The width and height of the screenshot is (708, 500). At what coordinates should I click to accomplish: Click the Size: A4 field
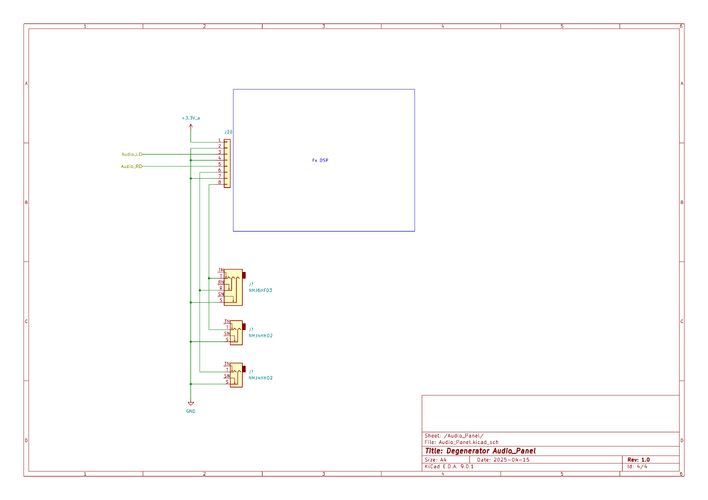pos(436,460)
